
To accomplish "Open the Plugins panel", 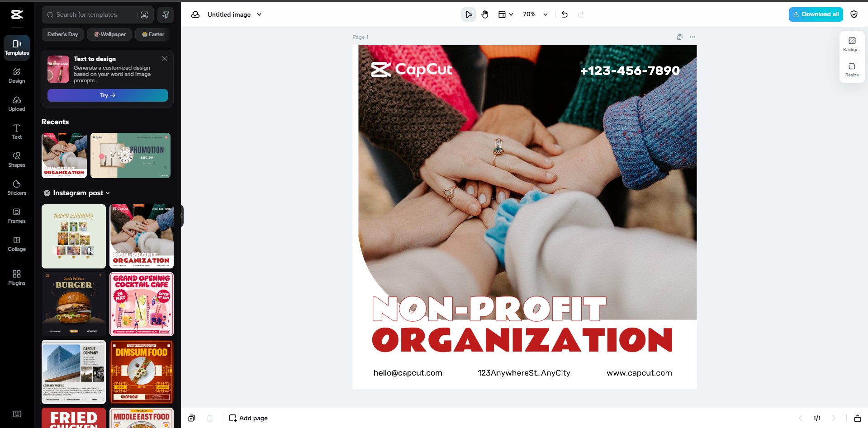I will click(x=17, y=277).
